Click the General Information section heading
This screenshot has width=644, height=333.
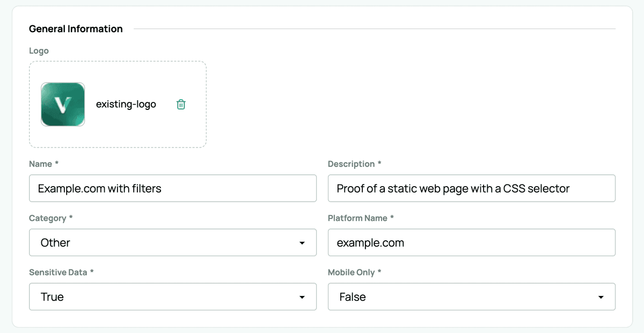tap(76, 29)
